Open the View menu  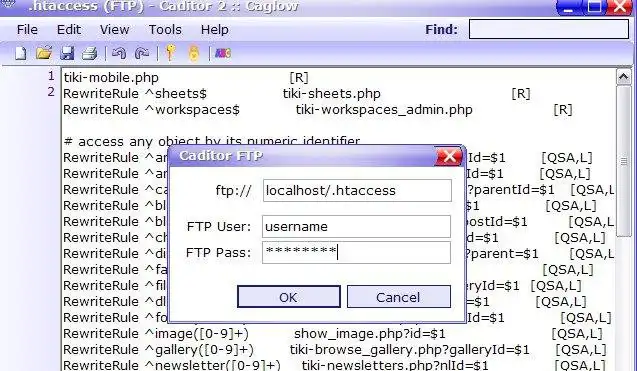pyautogui.click(x=115, y=30)
